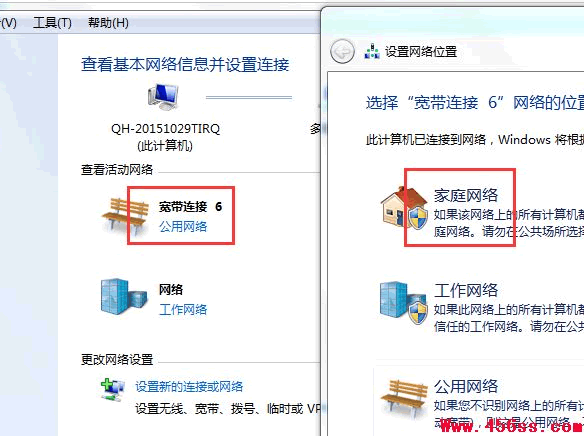The width and height of the screenshot is (584, 436).
Task: Click the building icon for 工作网络
Action: click(404, 303)
